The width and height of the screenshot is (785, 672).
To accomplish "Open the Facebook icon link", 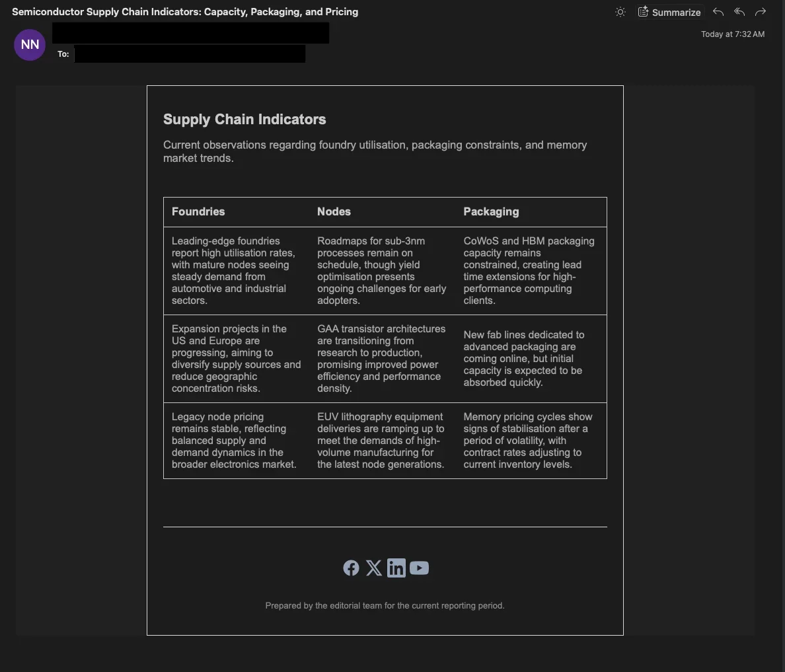I will [351, 568].
